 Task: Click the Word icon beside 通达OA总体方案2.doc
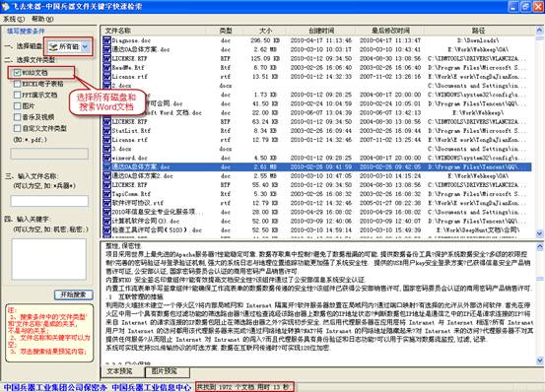[106, 176]
